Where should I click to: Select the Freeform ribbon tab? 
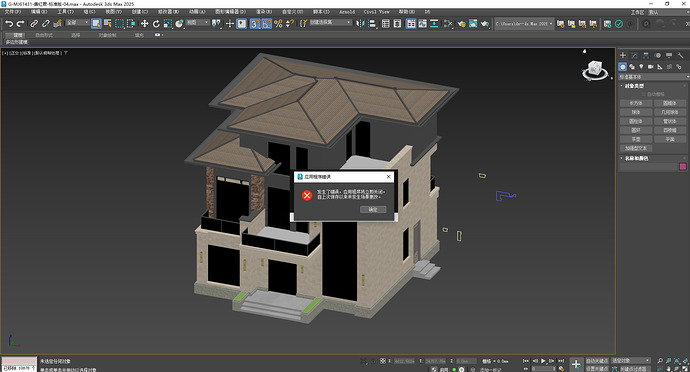pyautogui.click(x=44, y=35)
